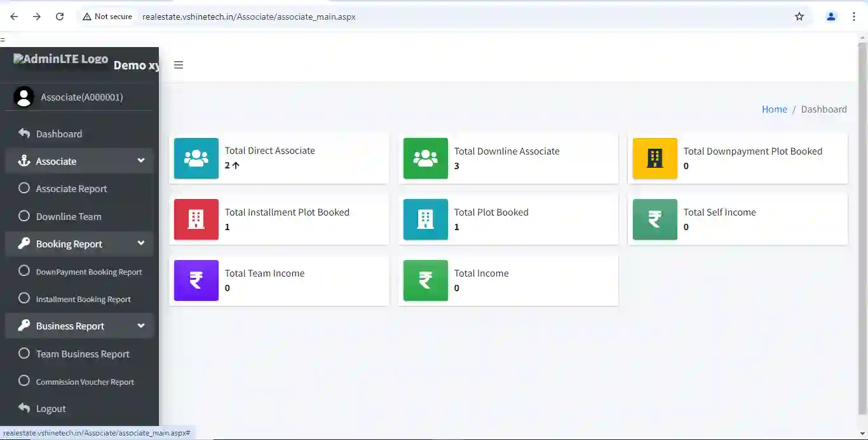Viewport: 868px width, 440px height.
Task: Click the browser address bar URL
Action: pos(249,17)
